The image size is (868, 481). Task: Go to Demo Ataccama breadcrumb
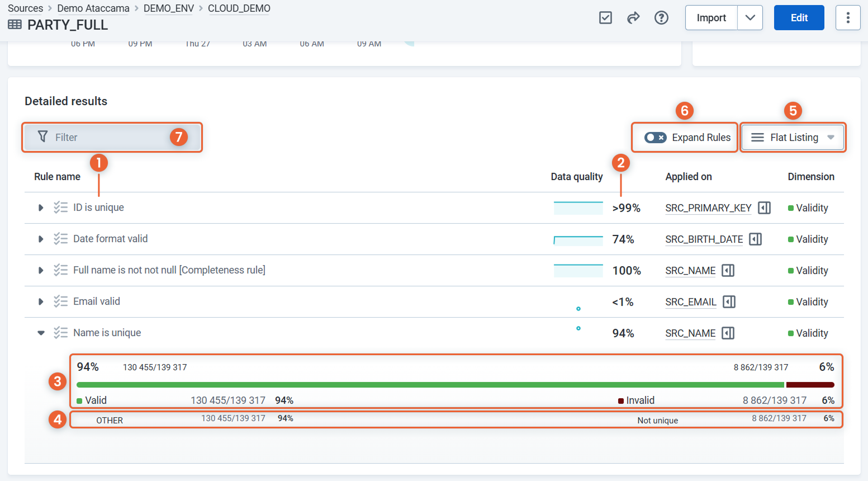(x=93, y=8)
